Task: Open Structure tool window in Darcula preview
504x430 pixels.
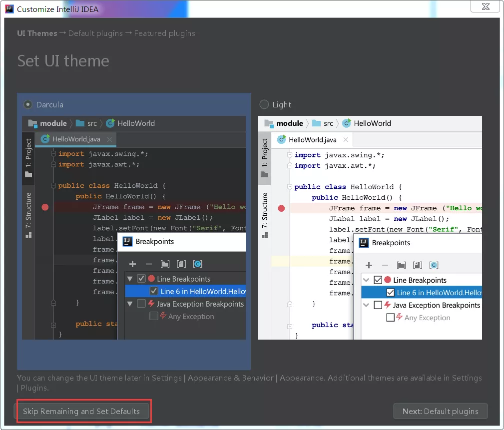Action: point(28,215)
